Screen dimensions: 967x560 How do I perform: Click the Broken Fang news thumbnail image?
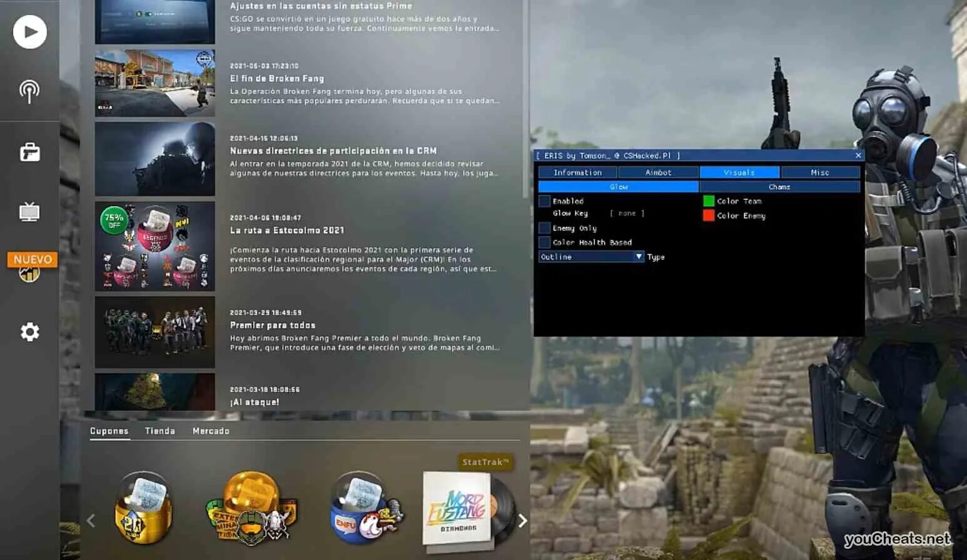[155, 83]
